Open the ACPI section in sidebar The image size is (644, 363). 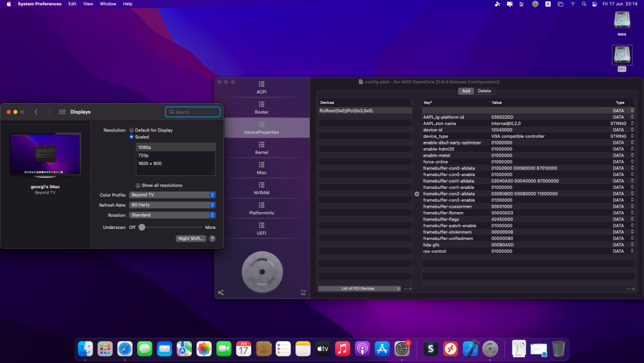[261, 87]
